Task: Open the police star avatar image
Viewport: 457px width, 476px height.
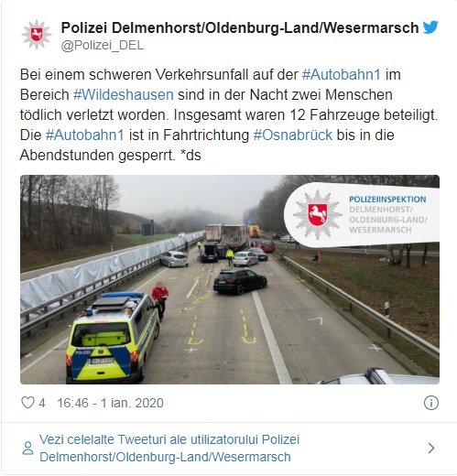Action: [x=37, y=35]
